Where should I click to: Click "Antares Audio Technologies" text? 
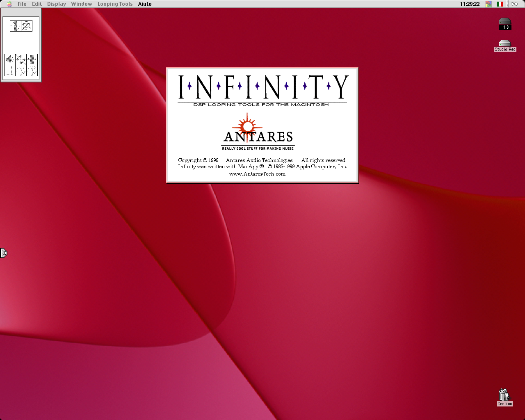[259, 160]
